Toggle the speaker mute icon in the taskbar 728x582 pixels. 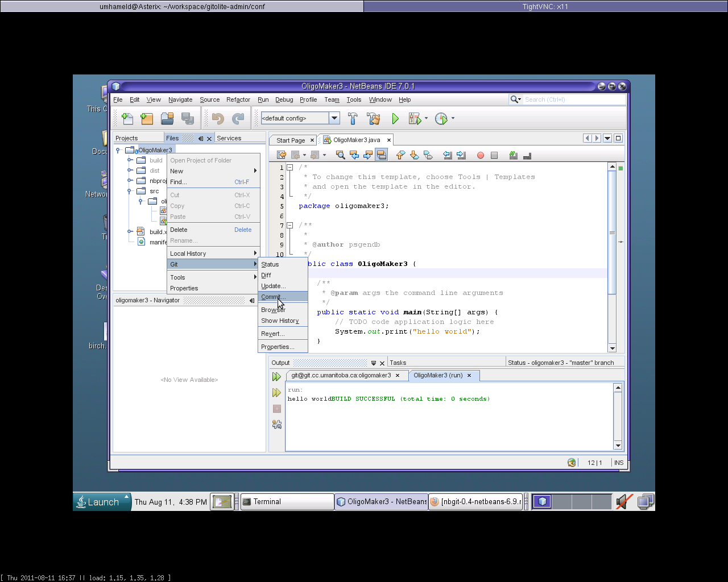[x=624, y=501]
